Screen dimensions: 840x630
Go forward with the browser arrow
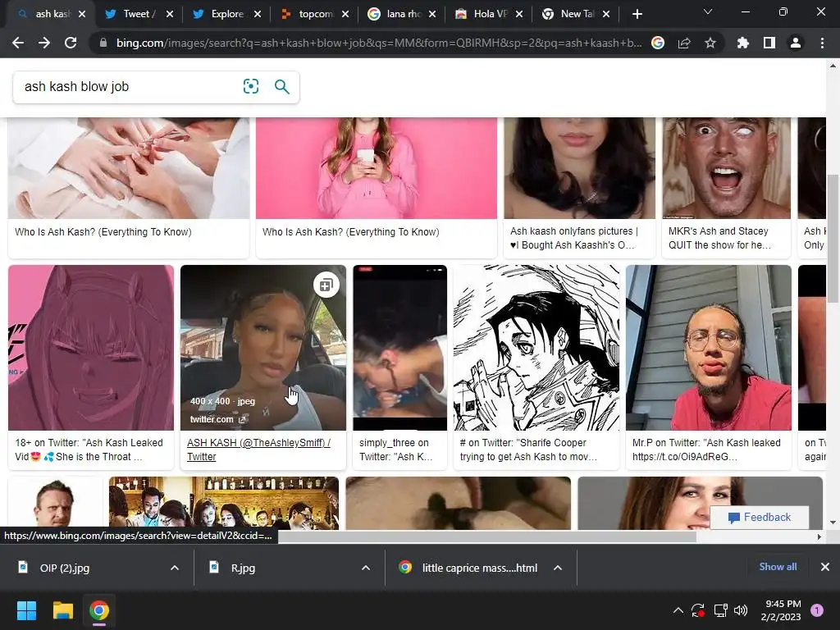point(44,43)
